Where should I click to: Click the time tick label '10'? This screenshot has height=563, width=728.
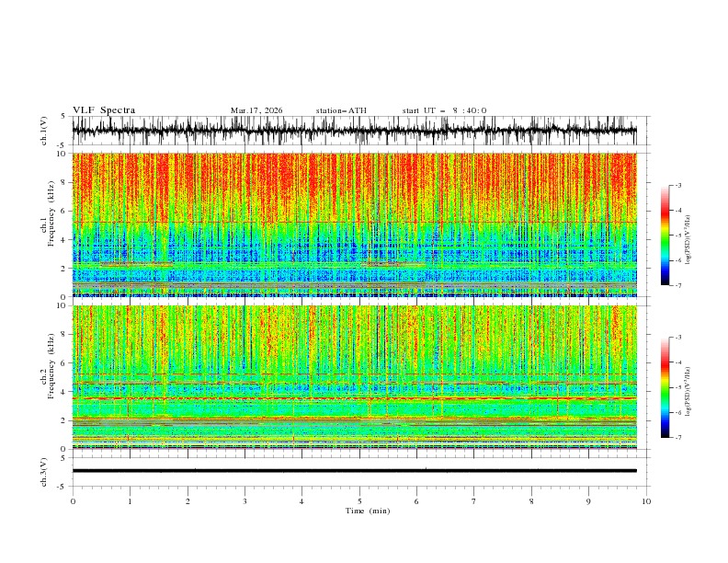[x=646, y=501]
